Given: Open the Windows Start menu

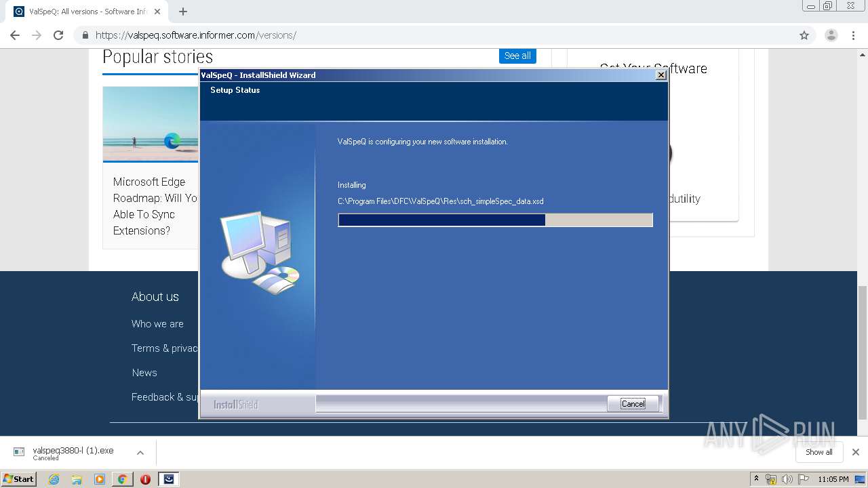Looking at the screenshot, I should [x=19, y=479].
